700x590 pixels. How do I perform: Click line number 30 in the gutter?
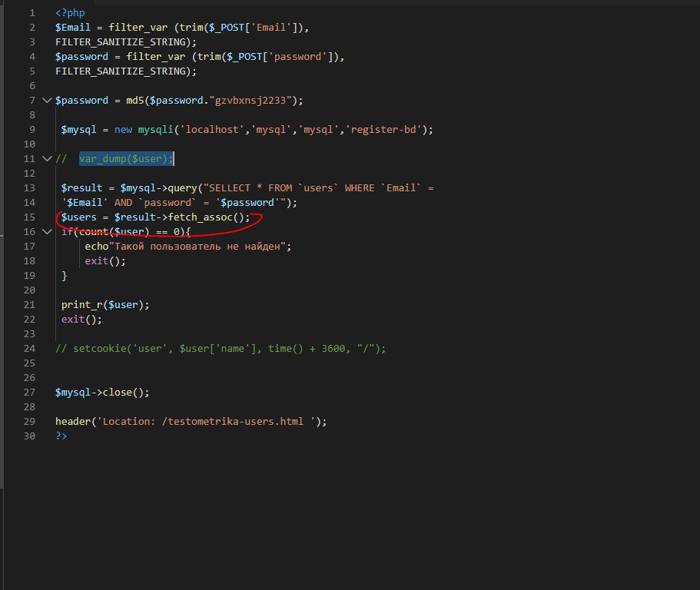[x=29, y=436]
